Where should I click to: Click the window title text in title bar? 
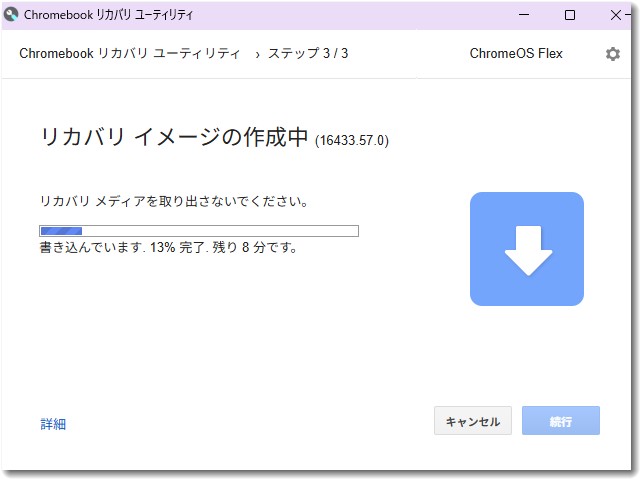click(108, 15)
